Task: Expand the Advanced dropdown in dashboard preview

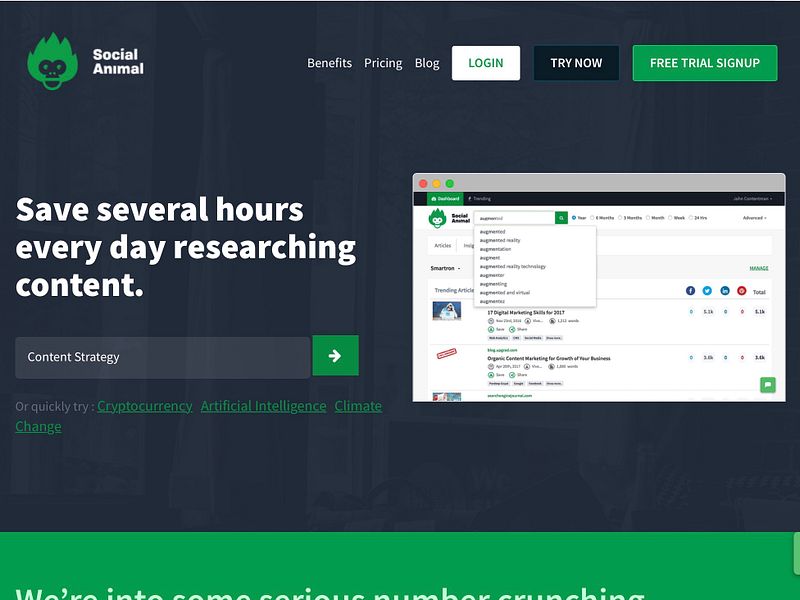Action: click(x=755, y=218)
